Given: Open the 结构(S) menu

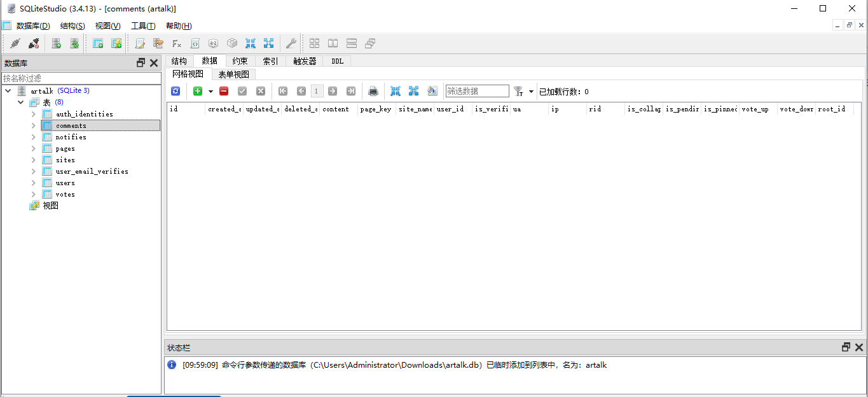Looking at the screenshot, I should (x=72, y=25).
